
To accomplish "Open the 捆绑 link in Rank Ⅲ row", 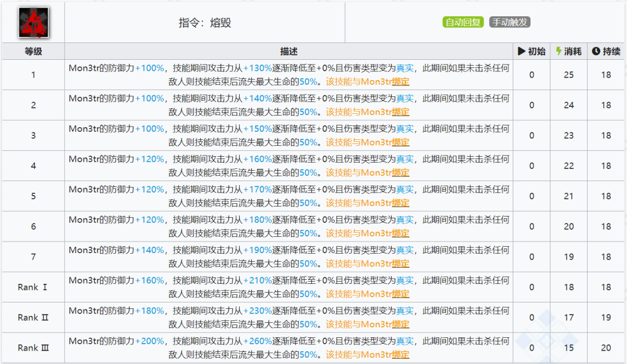I will pos(400,354).
